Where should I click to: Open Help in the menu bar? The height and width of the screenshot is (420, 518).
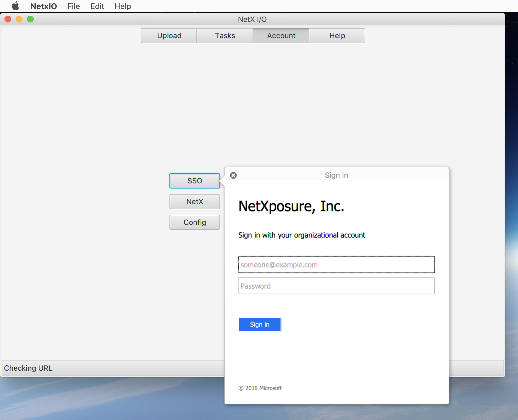pyautogui.click(x=123, y=6)
